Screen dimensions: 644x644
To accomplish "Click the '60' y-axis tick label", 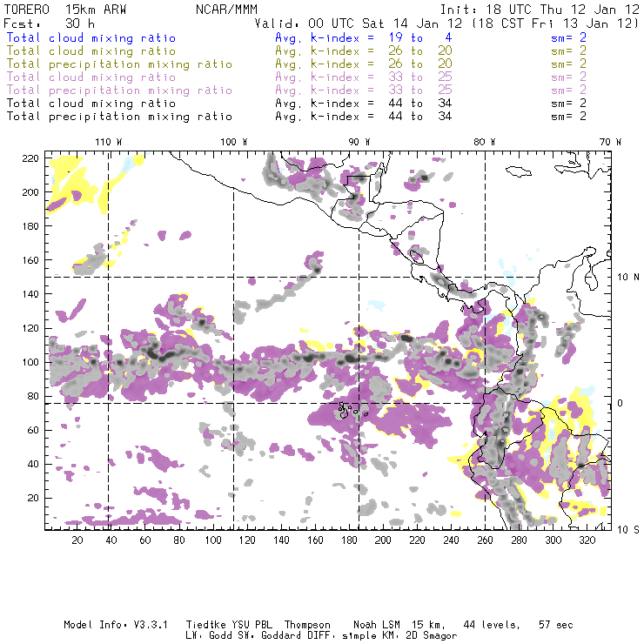I will (33, 430).
